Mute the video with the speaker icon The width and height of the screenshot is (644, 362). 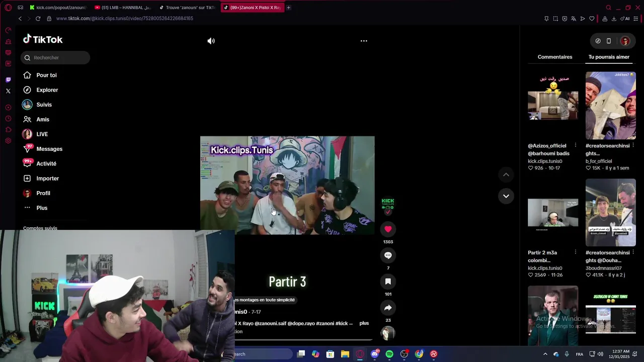tap(211, 41)
